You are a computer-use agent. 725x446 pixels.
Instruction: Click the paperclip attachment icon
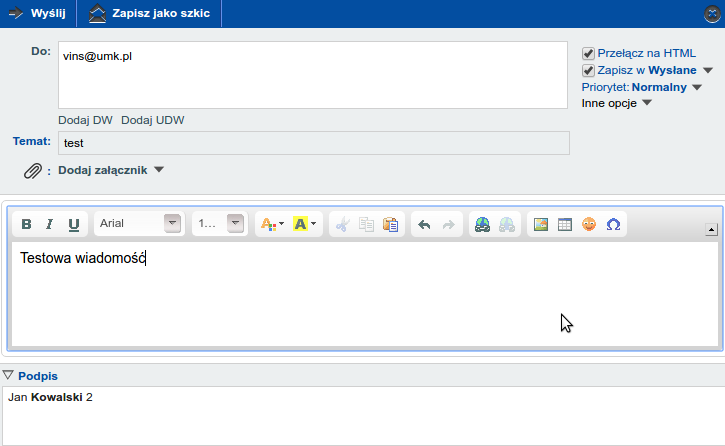click(33, 171)
